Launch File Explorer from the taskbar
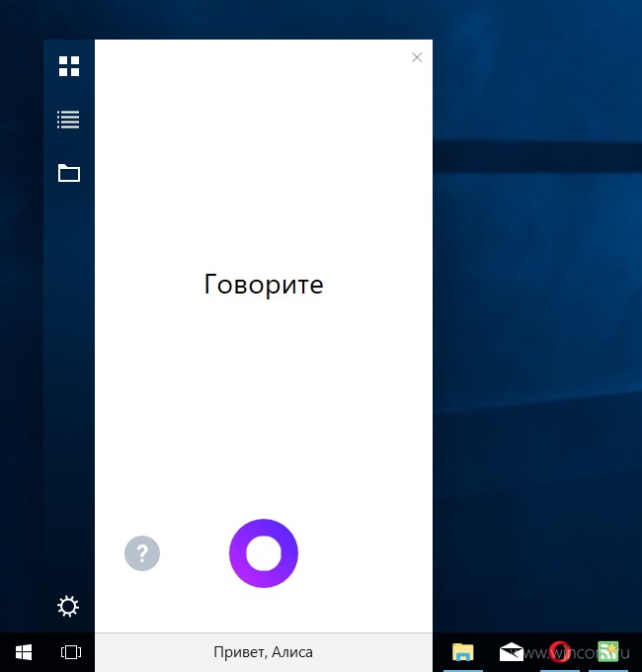Image resolution: width=642 pixels, height=672 pixels. [x=462, y=652]
